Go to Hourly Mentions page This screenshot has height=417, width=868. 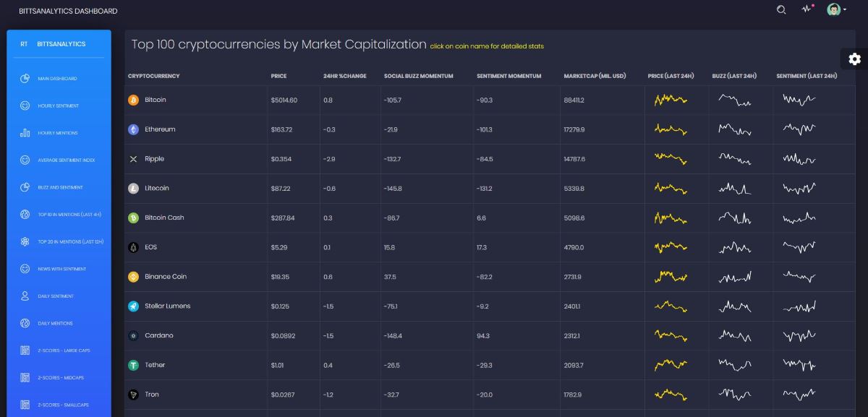pos(58,133)
